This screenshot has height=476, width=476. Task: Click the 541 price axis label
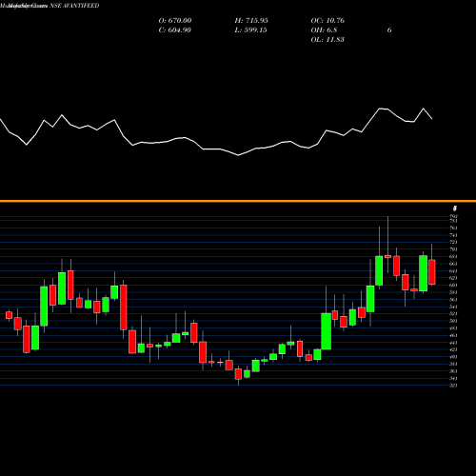pos(453,307)
